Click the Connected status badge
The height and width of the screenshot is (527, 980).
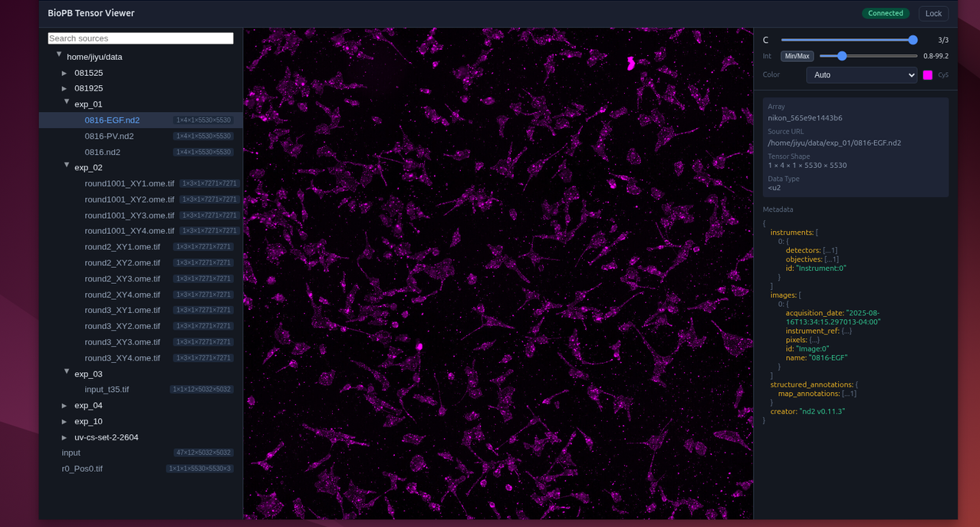886,13
